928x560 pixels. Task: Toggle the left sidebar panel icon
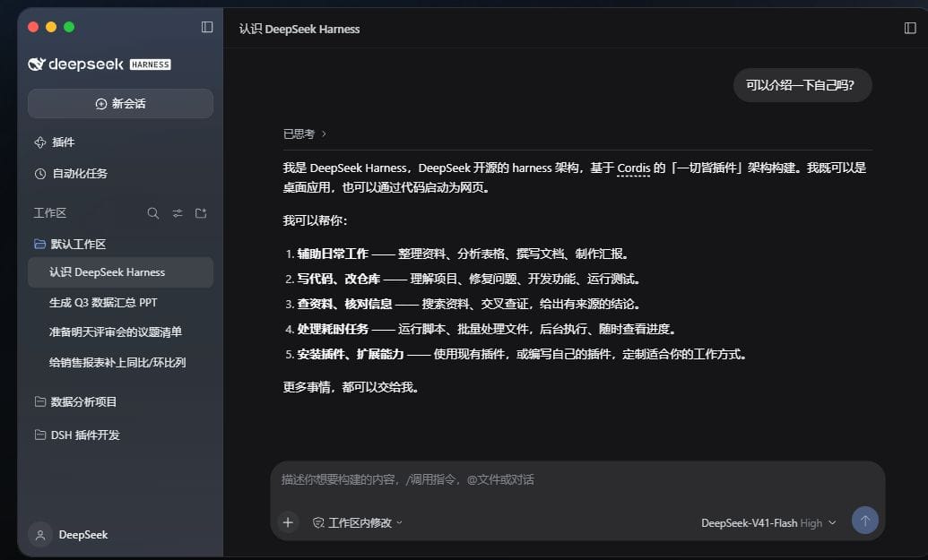pos(206,27)
